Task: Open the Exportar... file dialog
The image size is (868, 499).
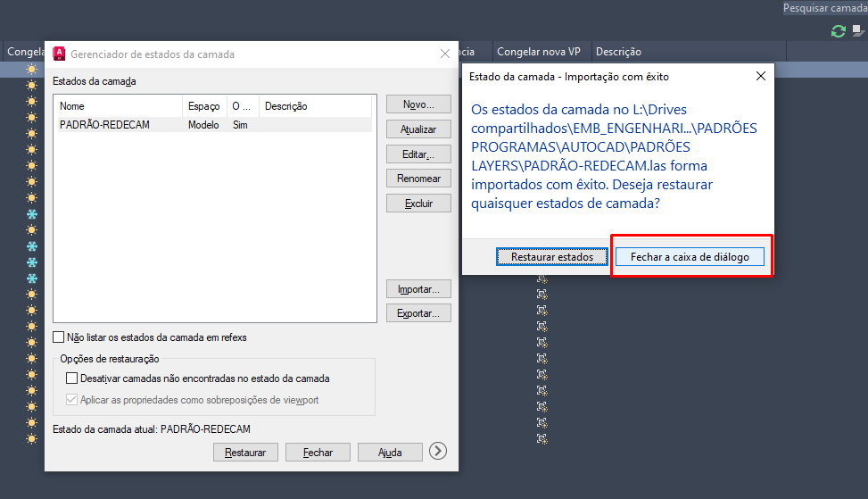Action: 418,313
